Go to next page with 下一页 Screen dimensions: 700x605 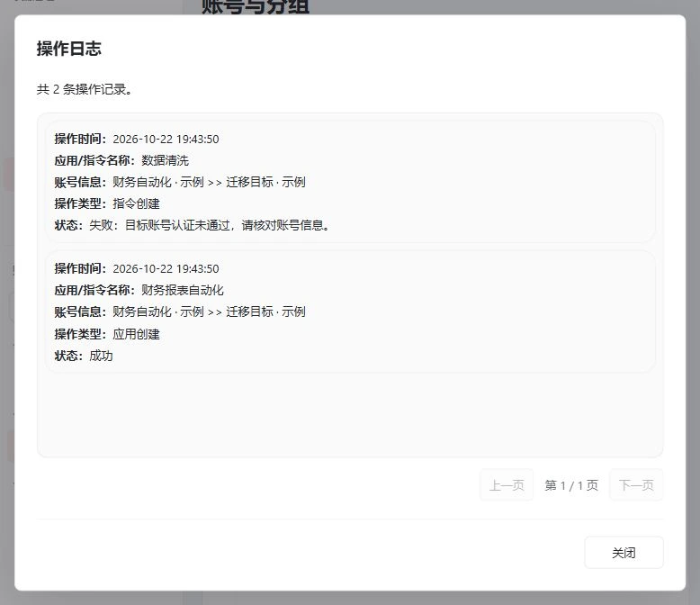point(636,485)
